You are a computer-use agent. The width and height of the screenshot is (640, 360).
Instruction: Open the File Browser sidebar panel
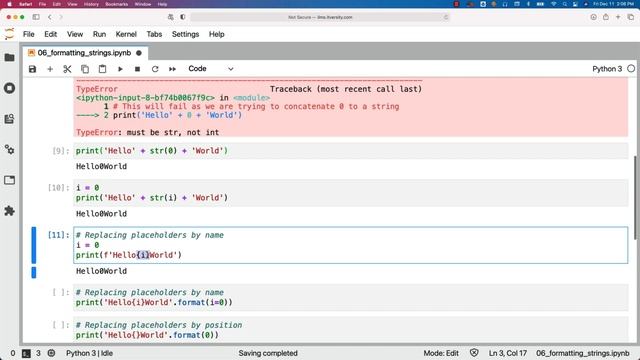tap(9, 58)
